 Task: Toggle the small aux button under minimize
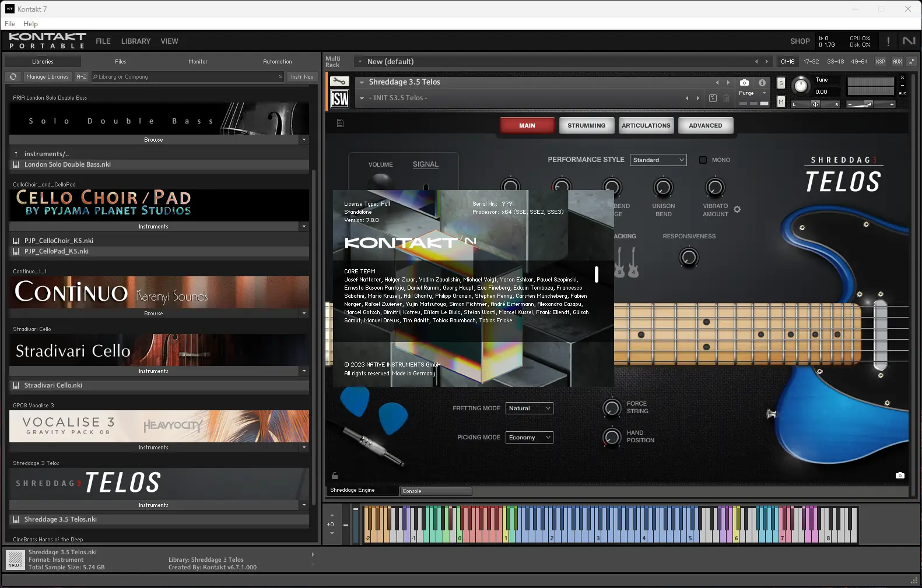[x=902, y=93]
